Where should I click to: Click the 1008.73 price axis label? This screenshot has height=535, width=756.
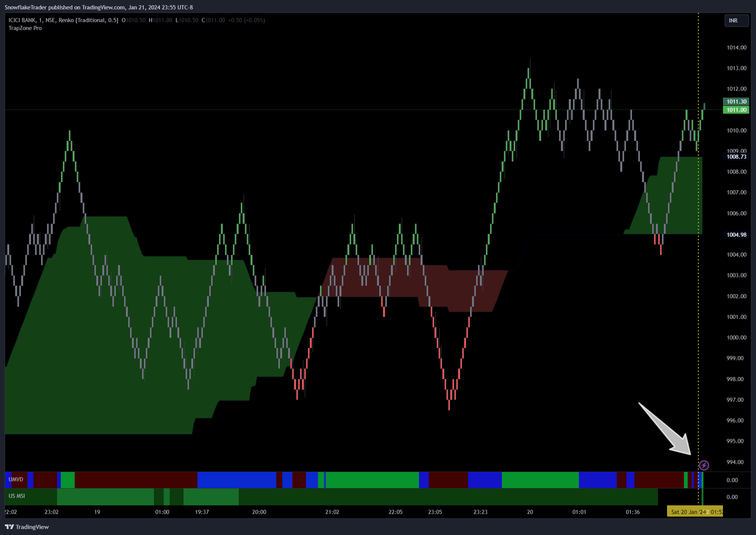tap(736, 157)
